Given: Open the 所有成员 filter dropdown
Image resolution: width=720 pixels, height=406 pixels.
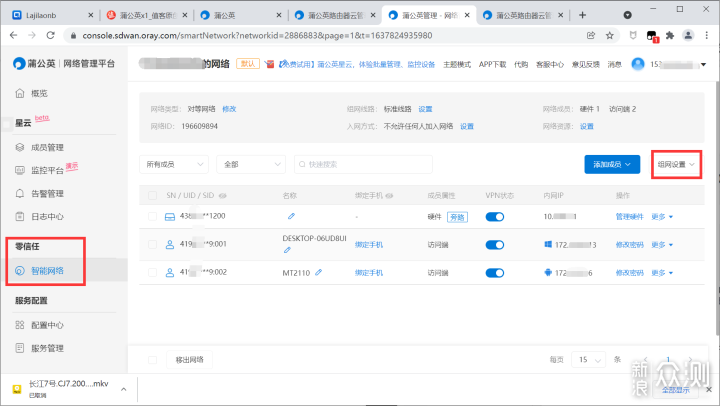Looking at the screenshot, I should pos(174,164).
